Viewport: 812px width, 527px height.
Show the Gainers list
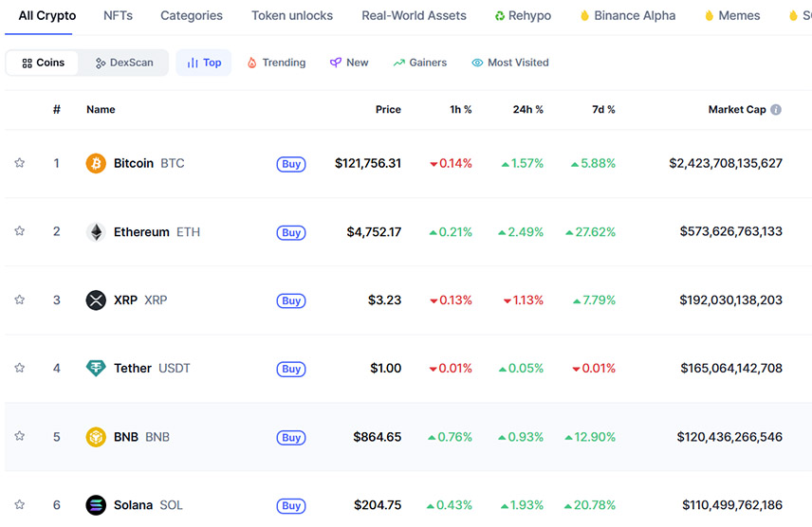coord(420,63)
